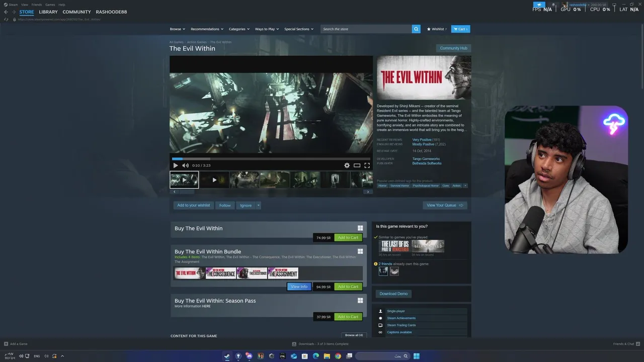Mute the trailer volume icon

click(185, 165)
